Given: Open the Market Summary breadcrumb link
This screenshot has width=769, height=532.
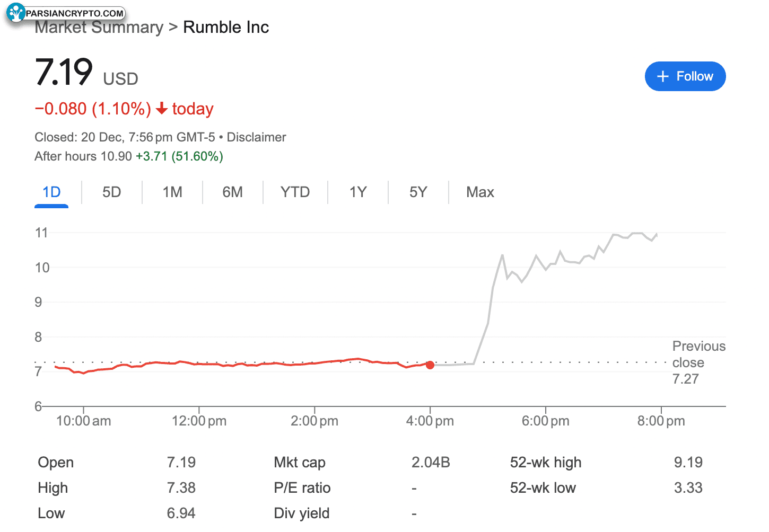Looking at the screenshot, I should (99, 28).
